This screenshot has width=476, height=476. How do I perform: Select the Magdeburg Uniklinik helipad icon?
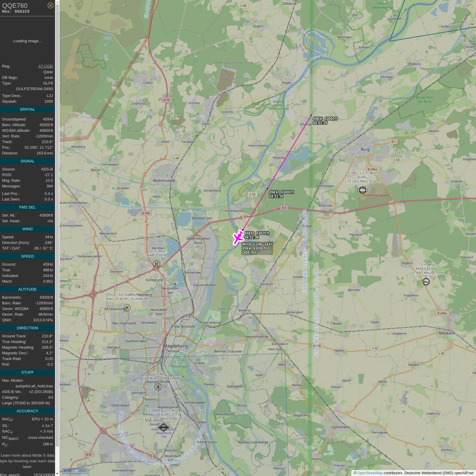pos(158,387)
